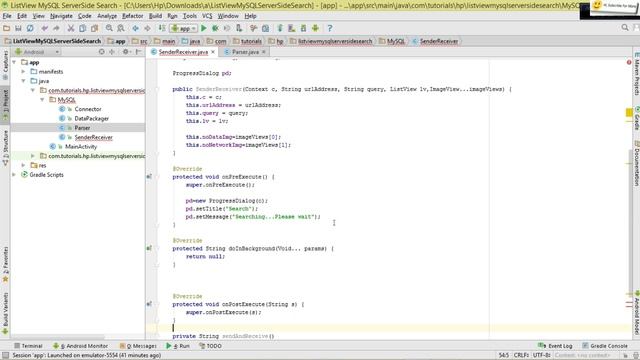The image size is (640, 360).
Task: Open the Android Monitor tool window
Action: (80, 346)
